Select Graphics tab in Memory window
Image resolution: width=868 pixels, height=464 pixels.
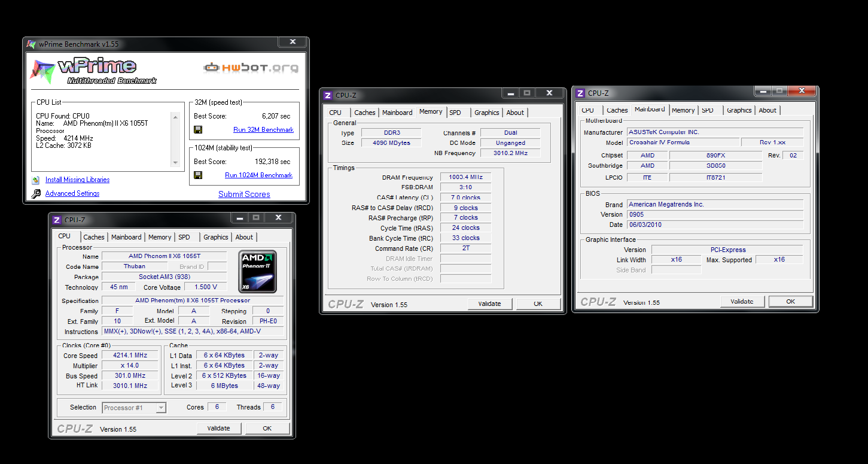(x=487, y=113)
